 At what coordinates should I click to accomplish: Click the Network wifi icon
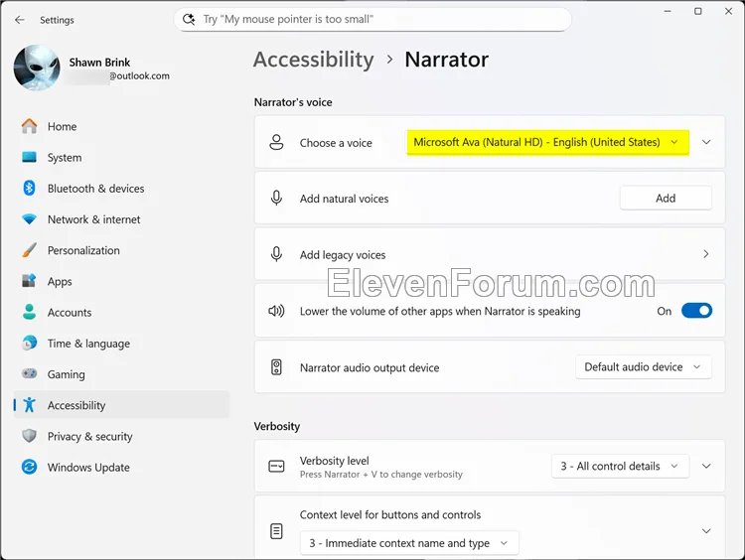pos(30,219)
